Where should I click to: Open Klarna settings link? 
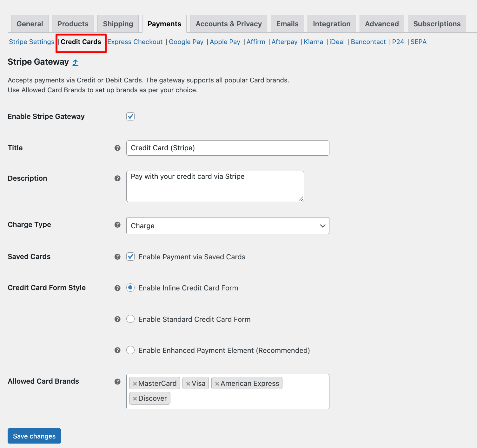[x=314, y=42]
